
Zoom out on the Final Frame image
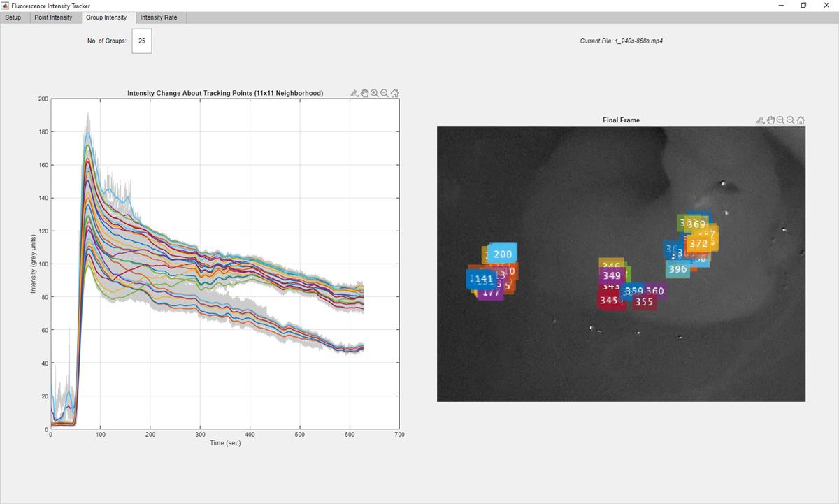pyautogui.click(x=789, y=120)
